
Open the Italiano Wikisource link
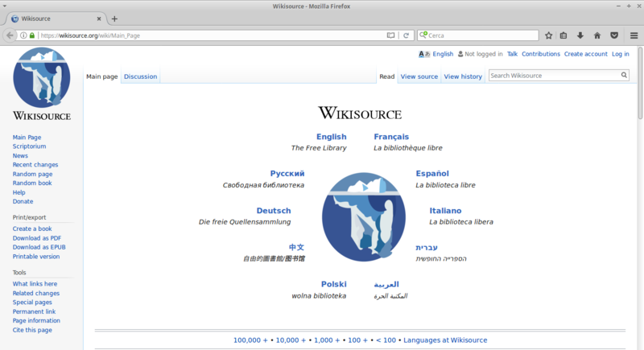tap(445, 211)
